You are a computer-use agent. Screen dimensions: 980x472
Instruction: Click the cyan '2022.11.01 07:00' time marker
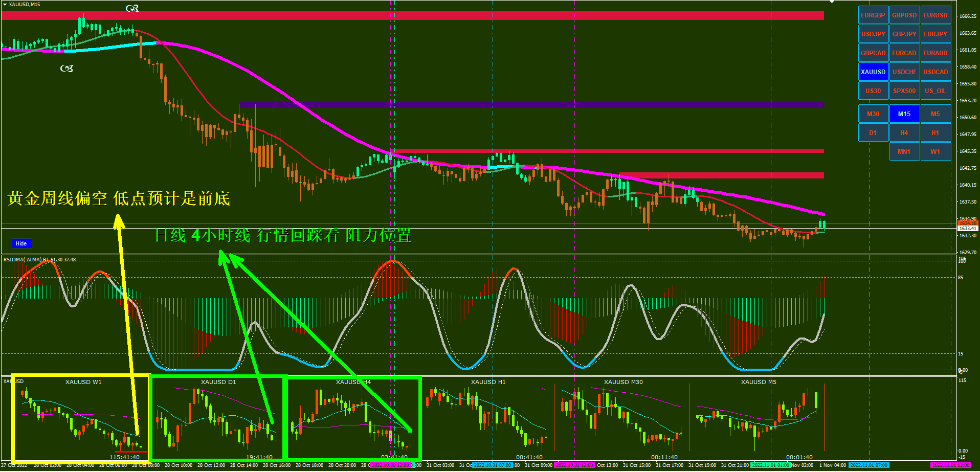[868, 465]
